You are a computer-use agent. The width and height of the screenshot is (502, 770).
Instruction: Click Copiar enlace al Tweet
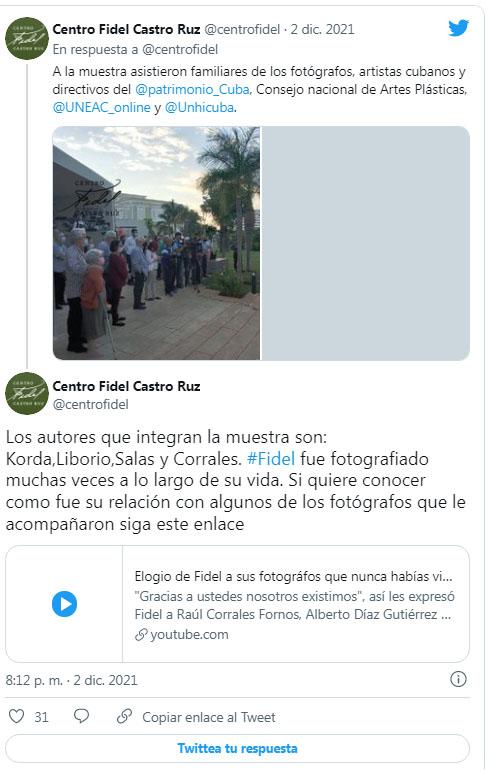tap(209, 717)
